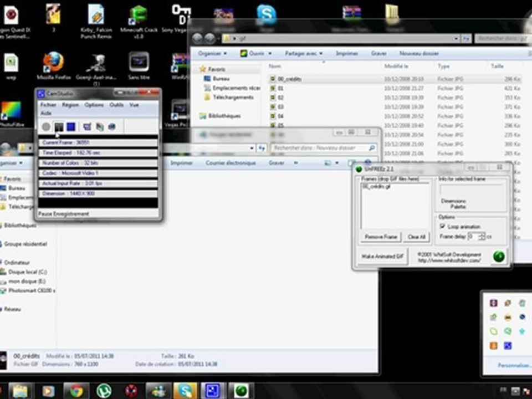This screenshot has height=399, width=532.
Task: Click the Frame delay spinner arrows
Action: (x=482, y=237)
